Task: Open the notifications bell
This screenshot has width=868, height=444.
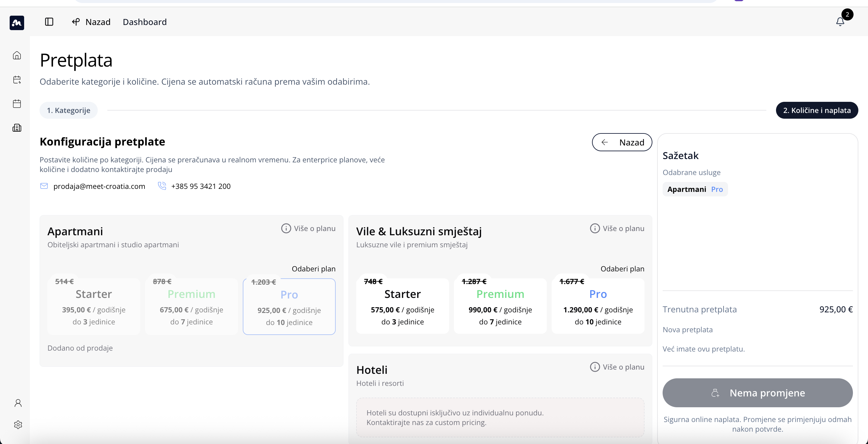Action: (x=840, y=22)
